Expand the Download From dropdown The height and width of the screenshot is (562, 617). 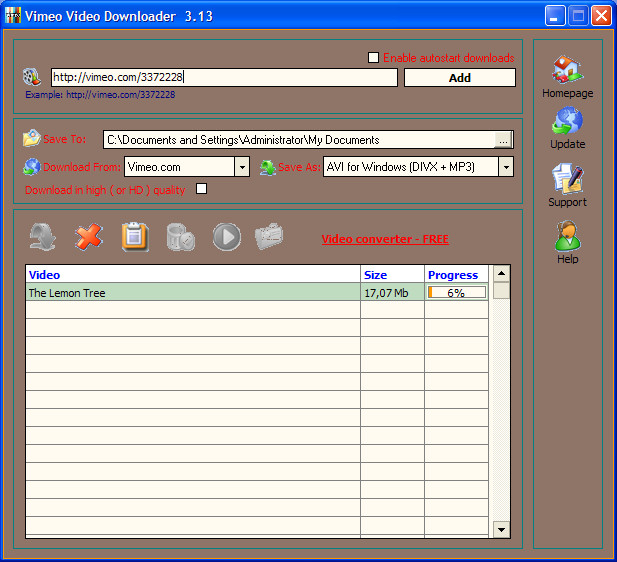click(x=242, y=167)
